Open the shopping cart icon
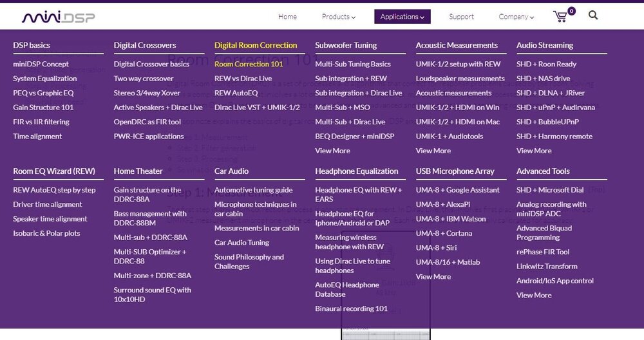This screenshot has width=644, height=340. [x=561, y=17]
